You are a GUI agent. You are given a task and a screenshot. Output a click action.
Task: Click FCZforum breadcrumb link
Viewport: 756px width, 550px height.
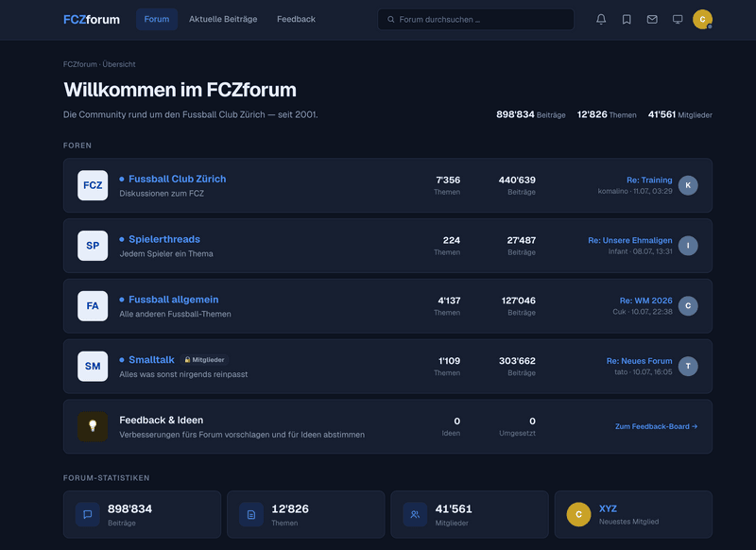tap(80, 64)
